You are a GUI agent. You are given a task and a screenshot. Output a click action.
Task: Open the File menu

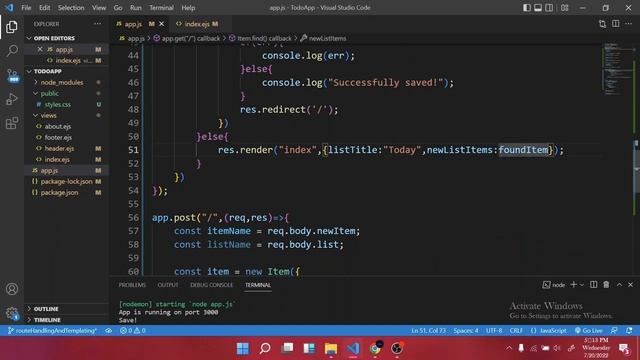[26, 8]
